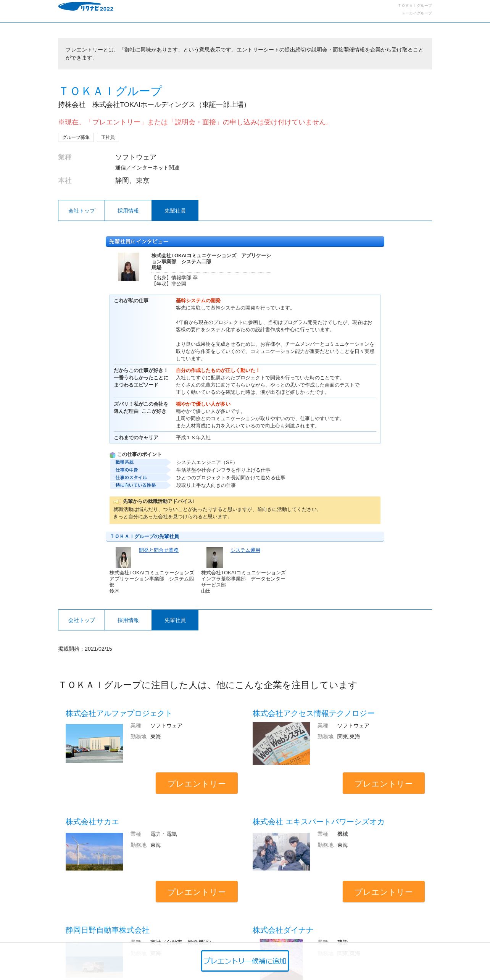Click 馬場's interview profile photo
Viewport: 490px width, 980px height.
(129, 267)
